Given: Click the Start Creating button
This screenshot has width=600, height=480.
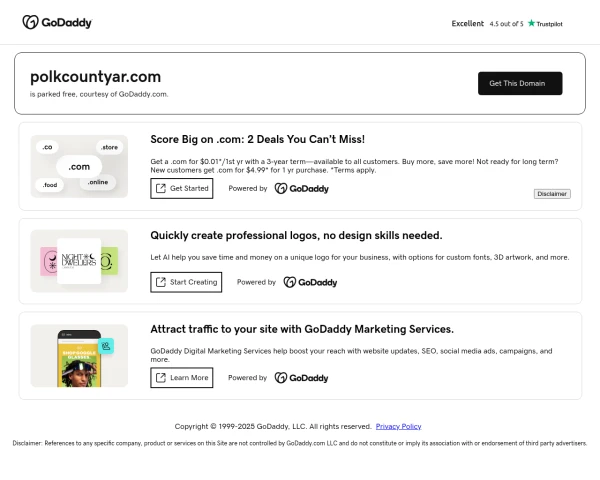Looking at the screenshot, I should click(x=185, y=282).
